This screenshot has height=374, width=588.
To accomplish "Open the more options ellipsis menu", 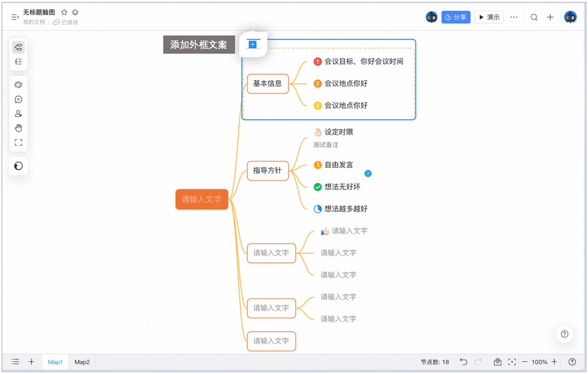I will (x=514, y=17).
